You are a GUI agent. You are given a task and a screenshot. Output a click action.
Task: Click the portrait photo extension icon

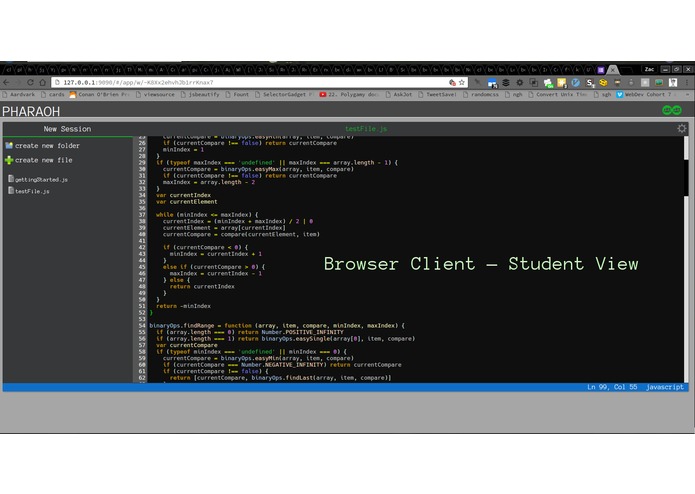(673, 82)
